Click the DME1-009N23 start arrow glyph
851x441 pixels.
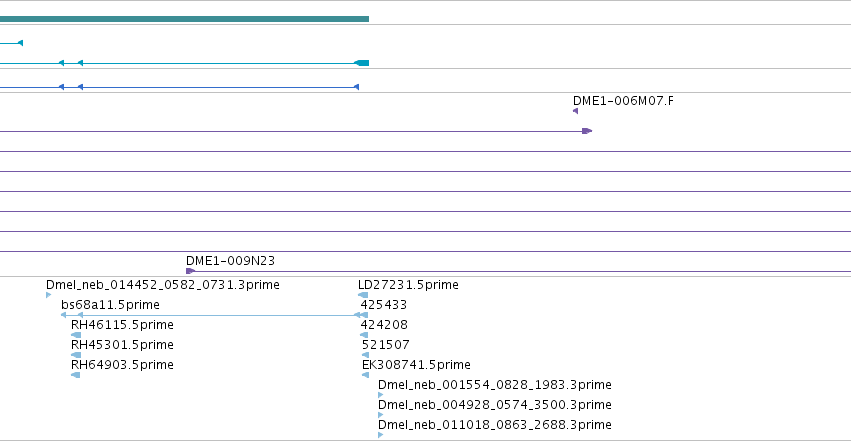pyautogui.click(x=190, y=271)
